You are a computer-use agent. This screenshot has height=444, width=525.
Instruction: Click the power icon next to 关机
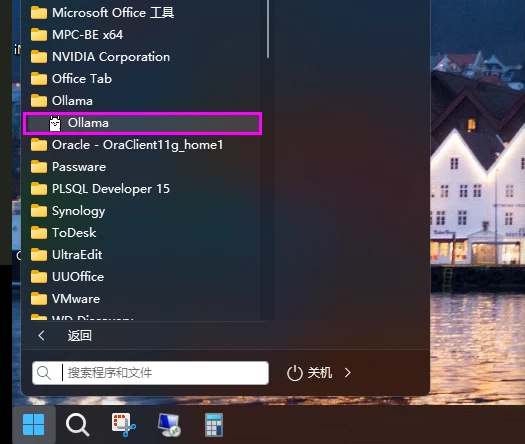click(x=295, y=373)
